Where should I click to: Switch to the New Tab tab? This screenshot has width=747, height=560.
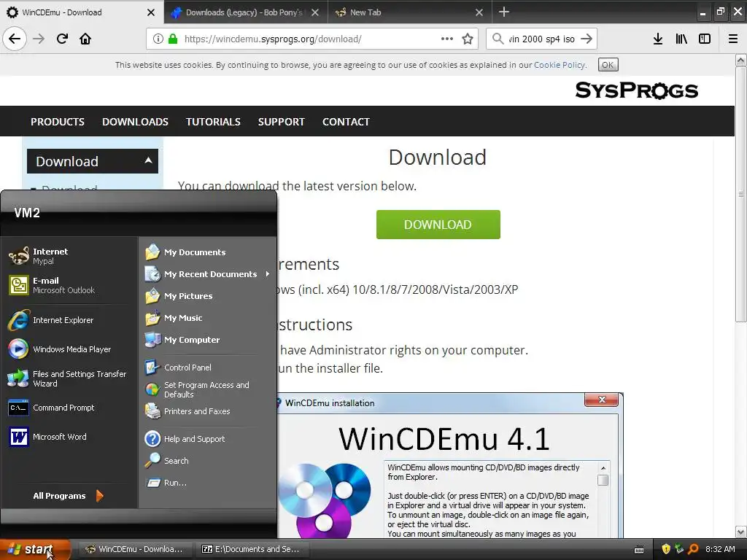pos(410,12)
